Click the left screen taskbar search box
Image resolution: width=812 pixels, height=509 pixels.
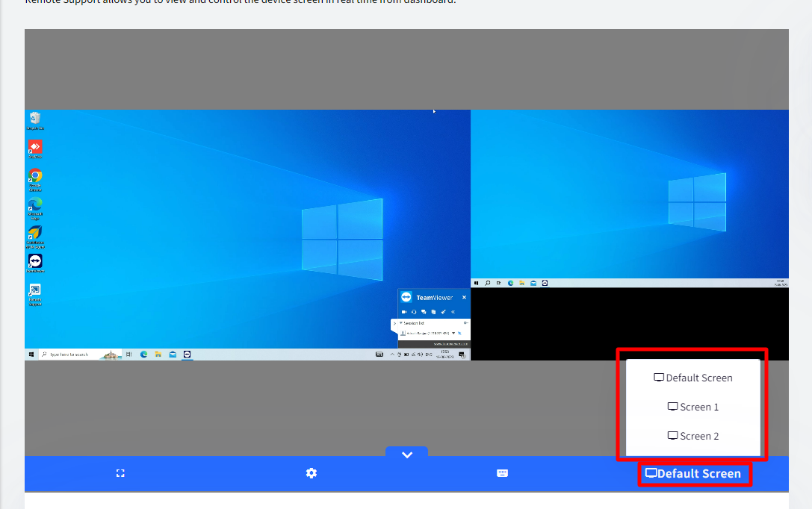tap(80, 355)
